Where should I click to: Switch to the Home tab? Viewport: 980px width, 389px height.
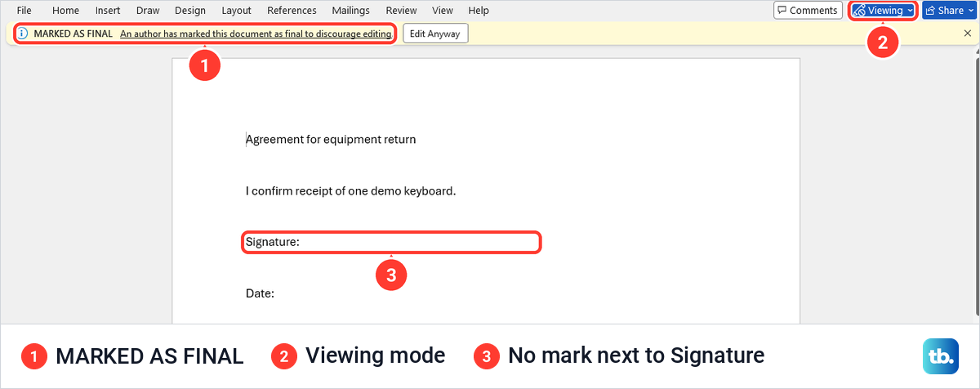click(x=65, y=11)
